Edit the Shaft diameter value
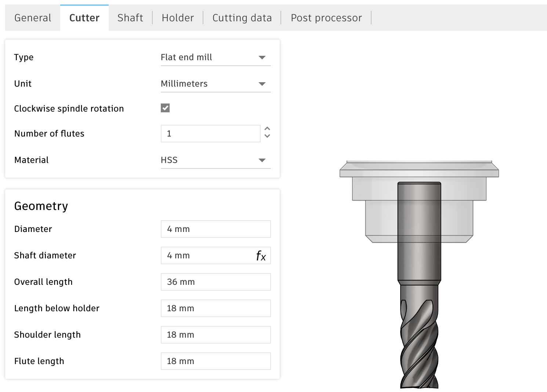 207,255
